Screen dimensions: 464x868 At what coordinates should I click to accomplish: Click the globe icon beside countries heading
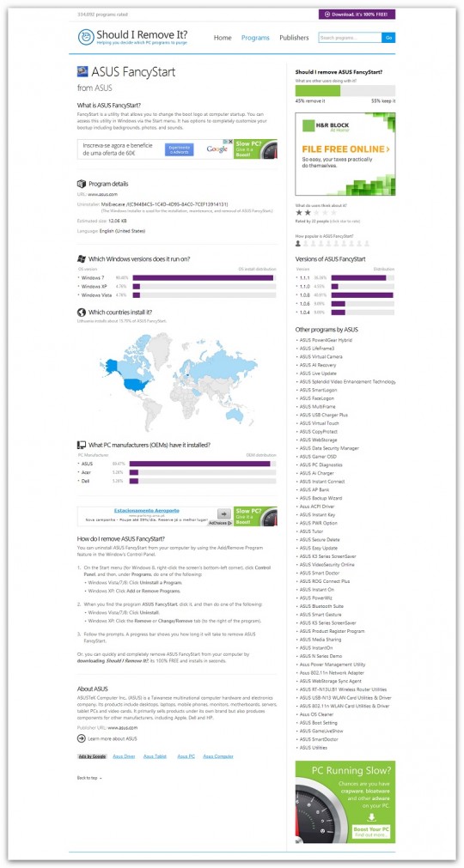(82, 313)
